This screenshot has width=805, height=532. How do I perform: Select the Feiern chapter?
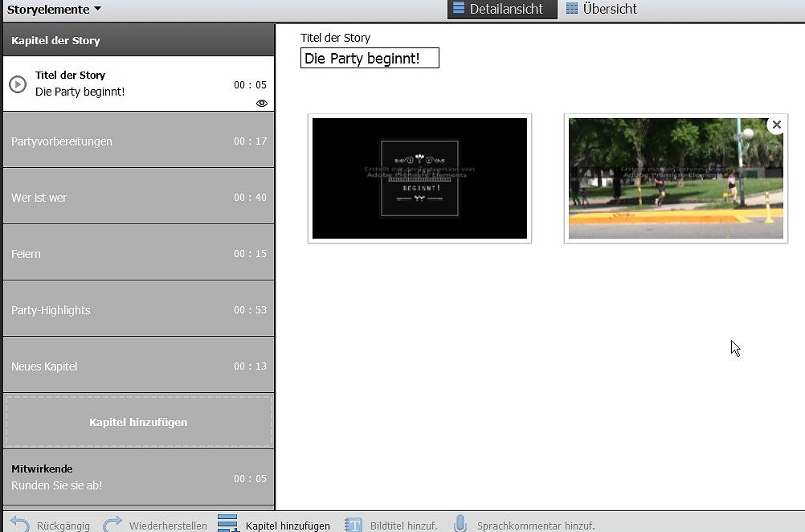pos(139,253)
